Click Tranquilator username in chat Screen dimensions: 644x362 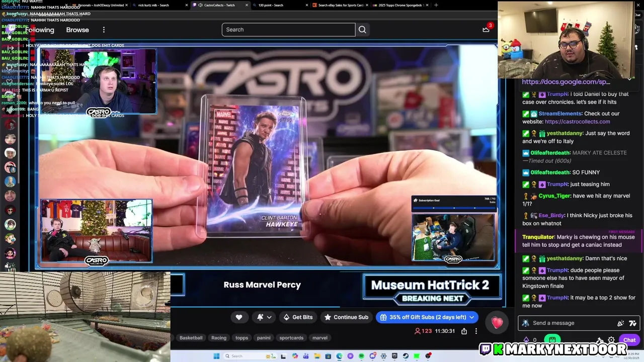(x=538, y=237)
